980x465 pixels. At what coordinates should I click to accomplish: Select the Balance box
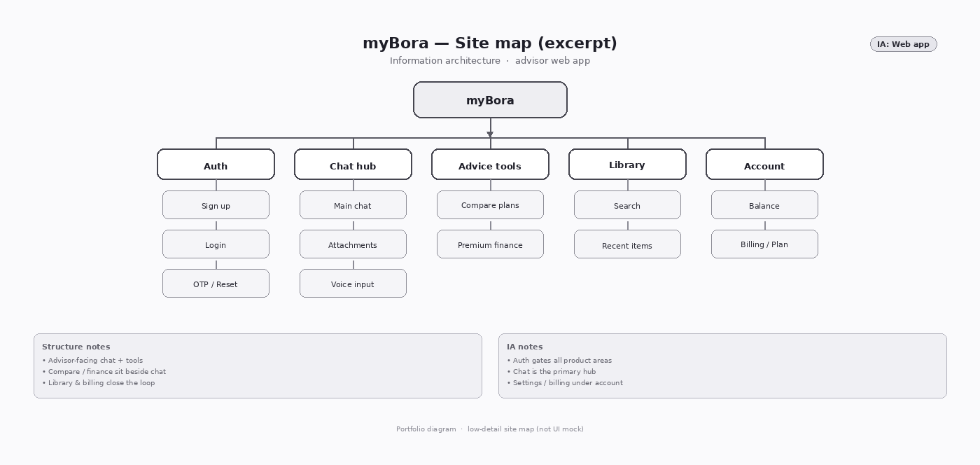pyautogui.click(x=764, y=205)
